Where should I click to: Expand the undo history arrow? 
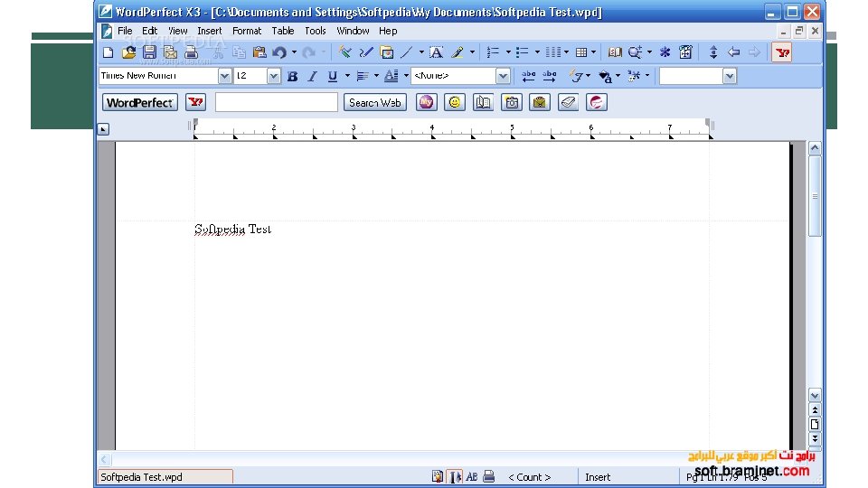pyautogui.click(x=294, y=52)
